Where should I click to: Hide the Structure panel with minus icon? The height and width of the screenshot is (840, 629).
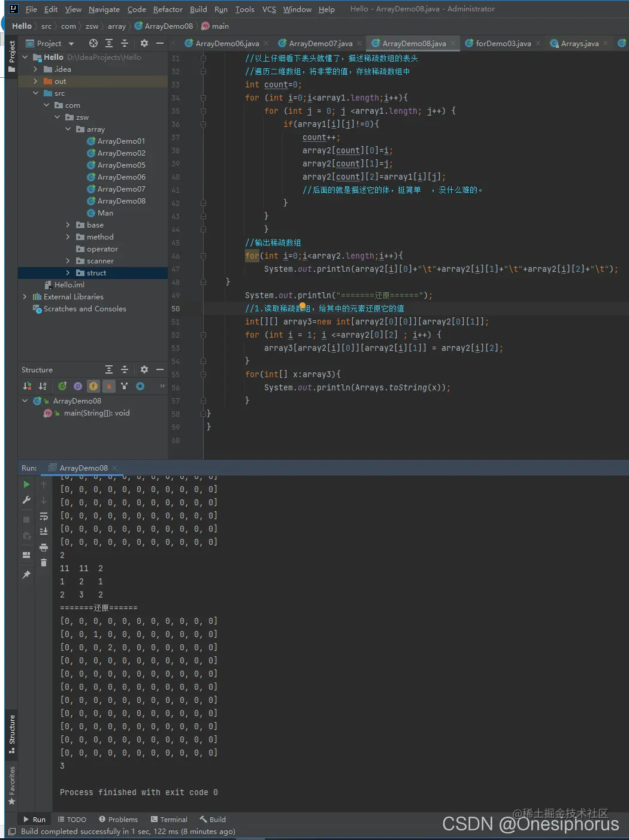click(x=160, y=369)
